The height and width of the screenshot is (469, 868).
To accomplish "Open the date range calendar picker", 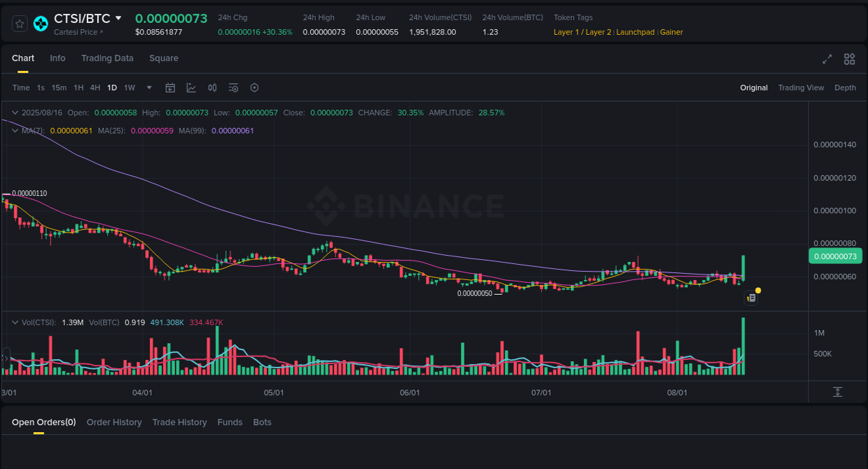I will (170, 88).
